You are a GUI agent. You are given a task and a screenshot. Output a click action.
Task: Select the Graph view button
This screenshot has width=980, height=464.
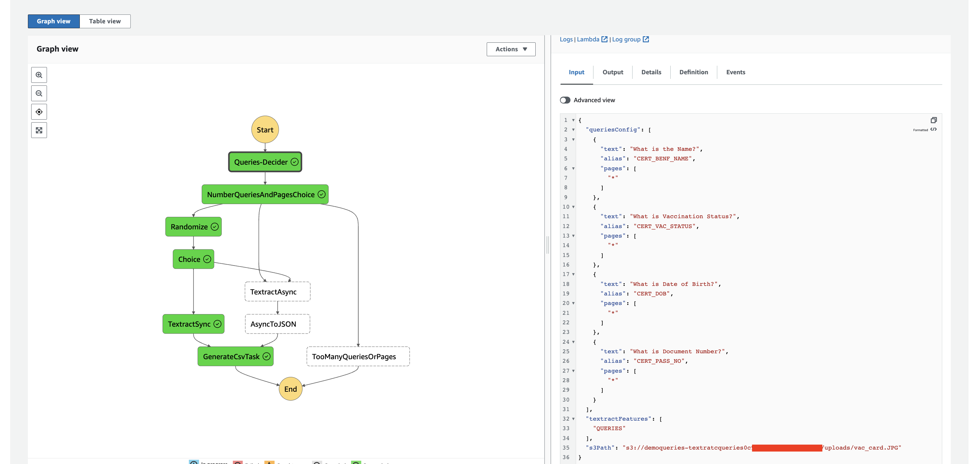tap(54, 21)
